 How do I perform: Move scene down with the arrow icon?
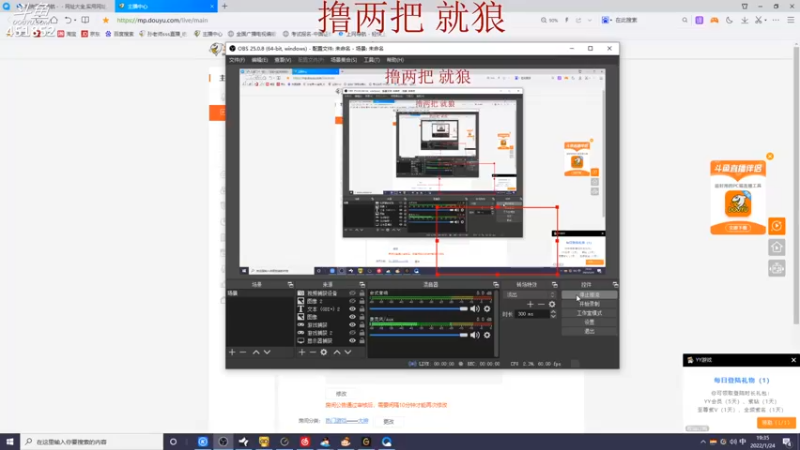[x=267, y=352]
